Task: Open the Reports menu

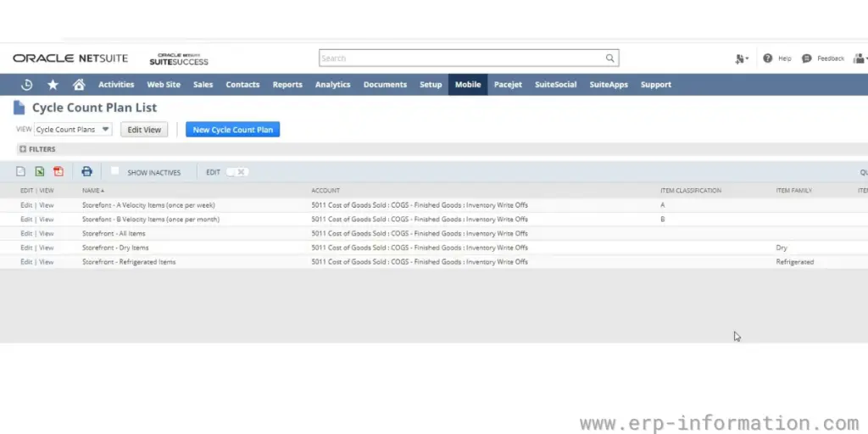Action: pos(287,85)
